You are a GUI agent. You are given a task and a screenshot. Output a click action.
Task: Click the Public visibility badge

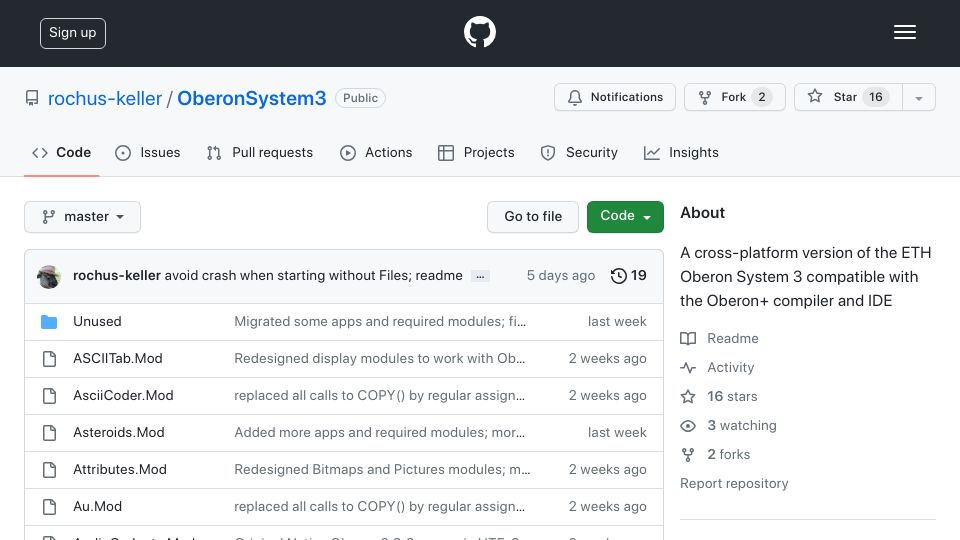coord(360,98)
